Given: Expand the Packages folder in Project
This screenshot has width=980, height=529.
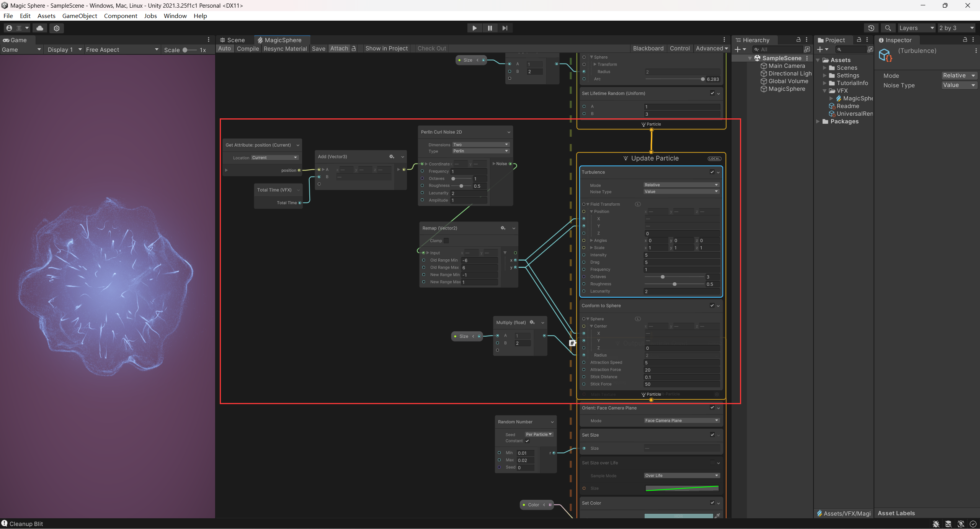Looking at the screenshot, I should click(x=818, y=121).
